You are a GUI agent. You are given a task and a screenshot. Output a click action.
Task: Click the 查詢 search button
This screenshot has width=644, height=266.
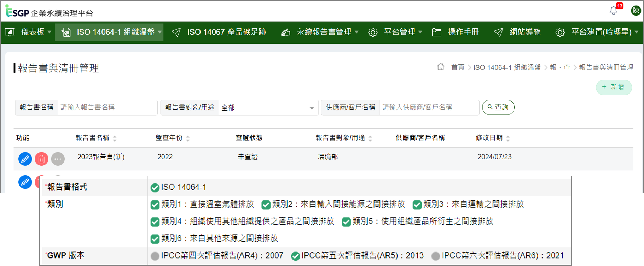(498, 107)
